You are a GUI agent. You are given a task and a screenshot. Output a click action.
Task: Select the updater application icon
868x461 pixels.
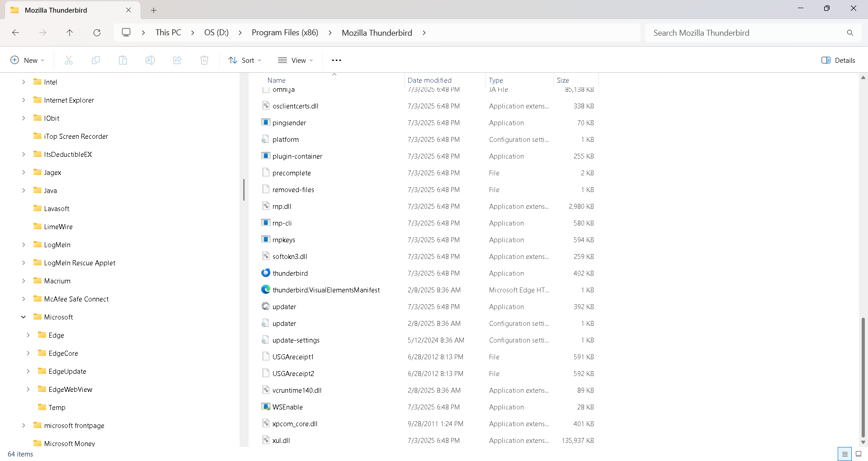click(266, 306)
